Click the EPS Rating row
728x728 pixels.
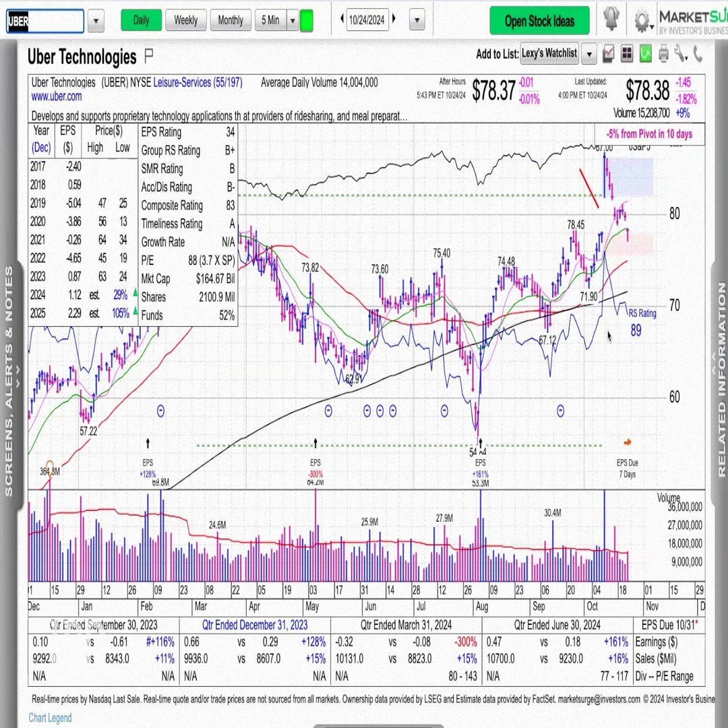pos(188,132)
